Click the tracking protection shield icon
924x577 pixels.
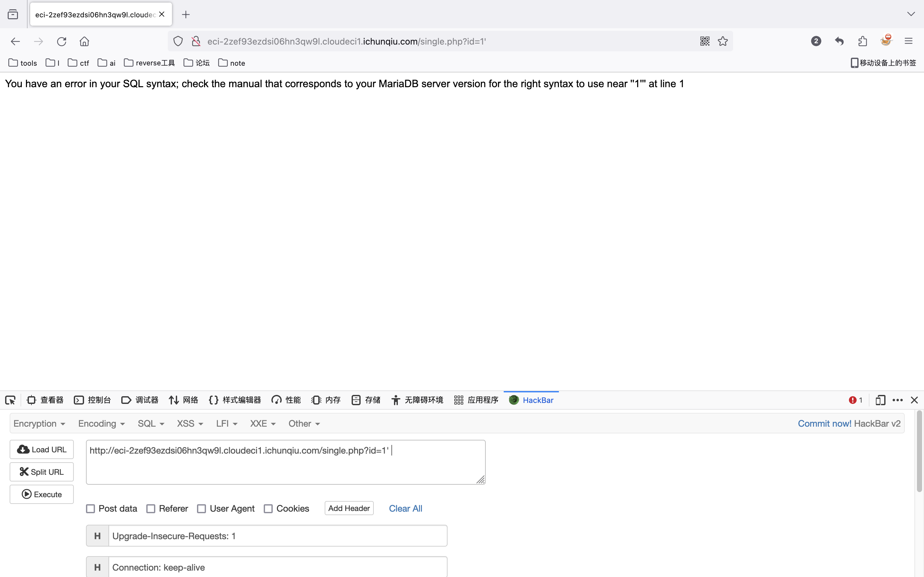point(178,41)
